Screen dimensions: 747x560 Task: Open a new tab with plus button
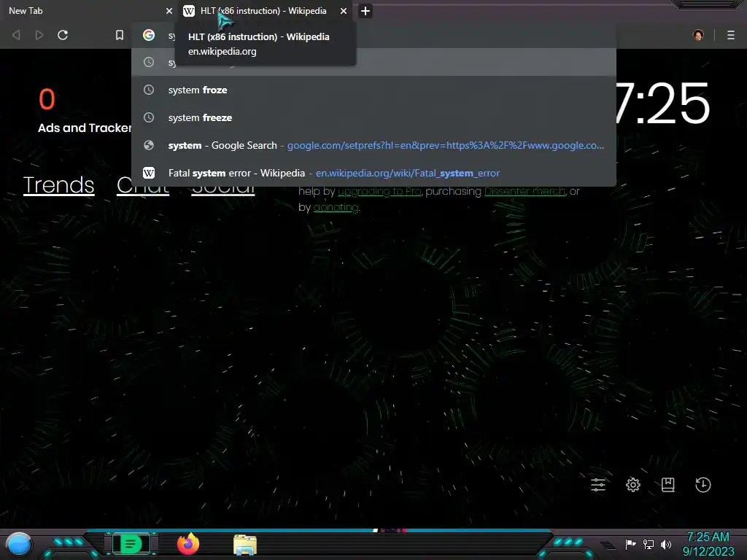tap(365, 11)
